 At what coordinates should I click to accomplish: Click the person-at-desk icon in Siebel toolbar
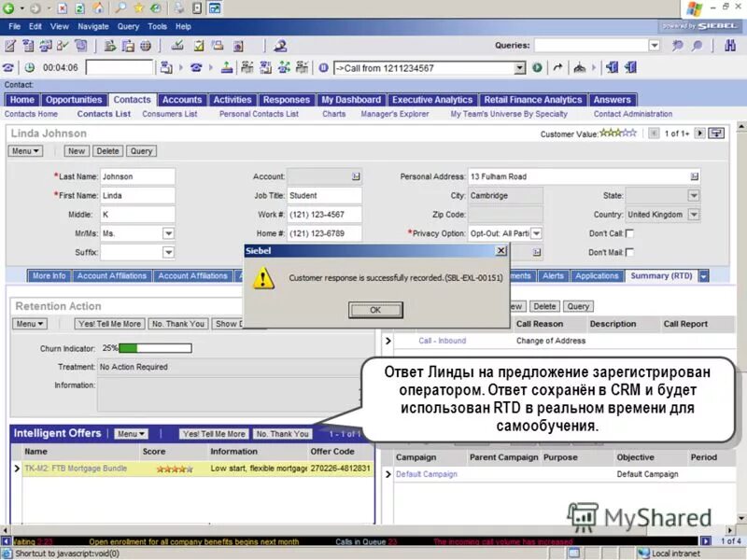tap(280, 46)
